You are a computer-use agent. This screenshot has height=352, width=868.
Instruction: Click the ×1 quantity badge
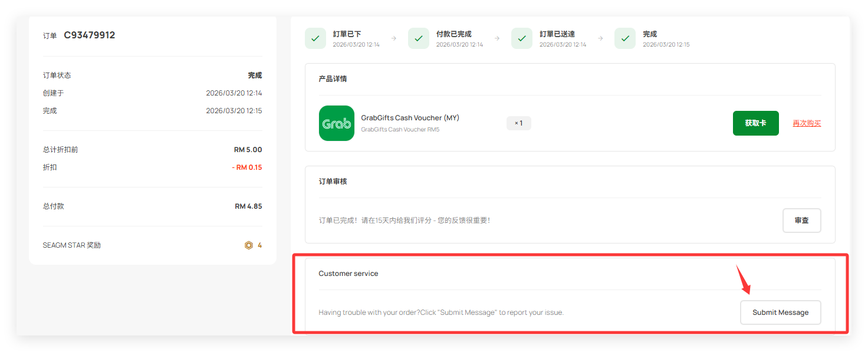coord(519,123)
